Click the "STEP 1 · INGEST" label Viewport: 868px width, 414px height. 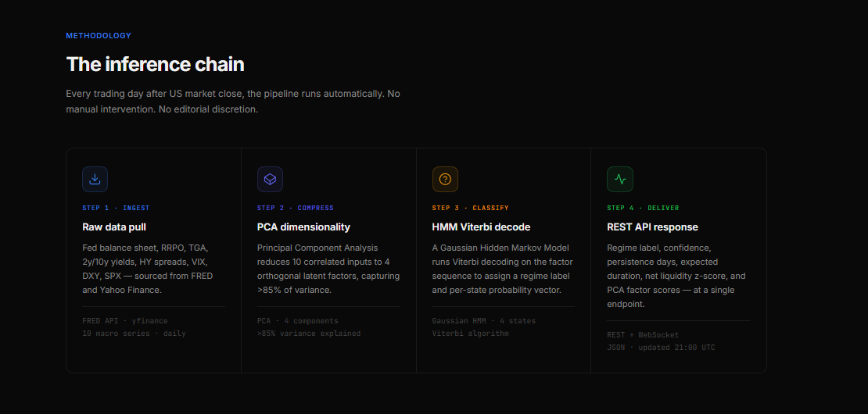point(116,209)
